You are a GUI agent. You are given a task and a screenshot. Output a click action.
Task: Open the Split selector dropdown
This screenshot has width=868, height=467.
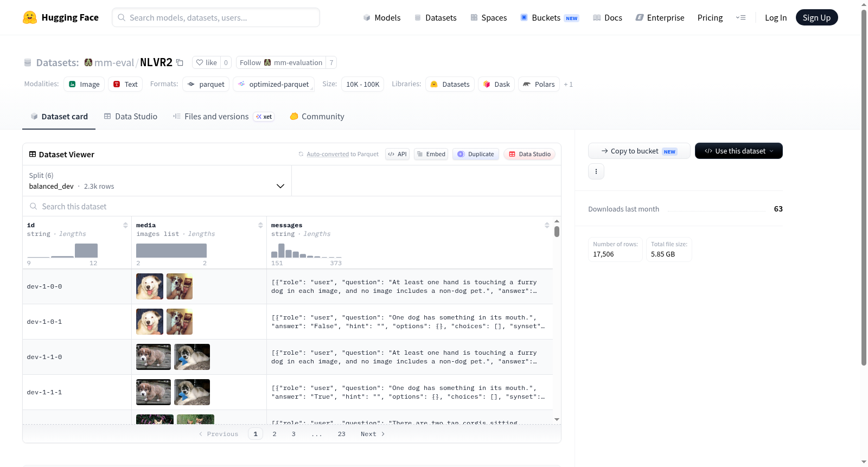[157, 181]
